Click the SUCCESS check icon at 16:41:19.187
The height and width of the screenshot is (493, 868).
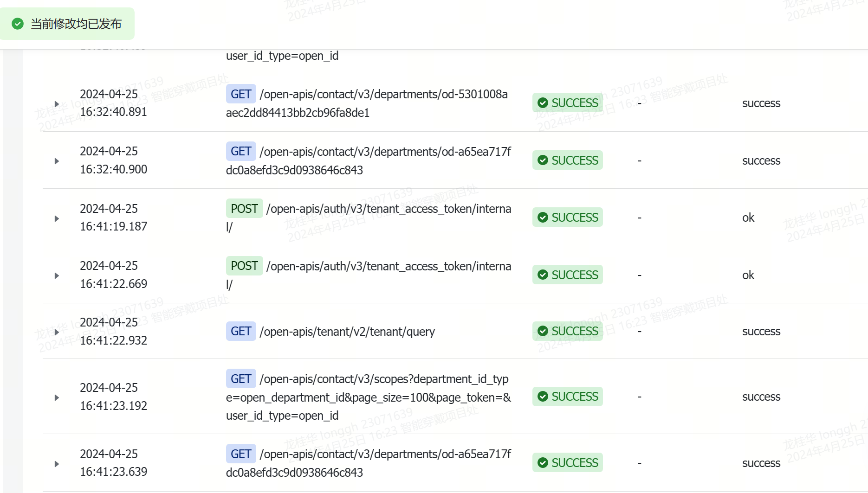pos(543,218)
